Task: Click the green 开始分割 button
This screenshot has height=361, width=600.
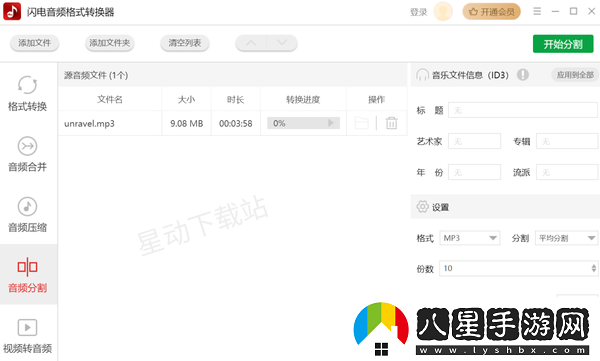Action: (563, 44)
